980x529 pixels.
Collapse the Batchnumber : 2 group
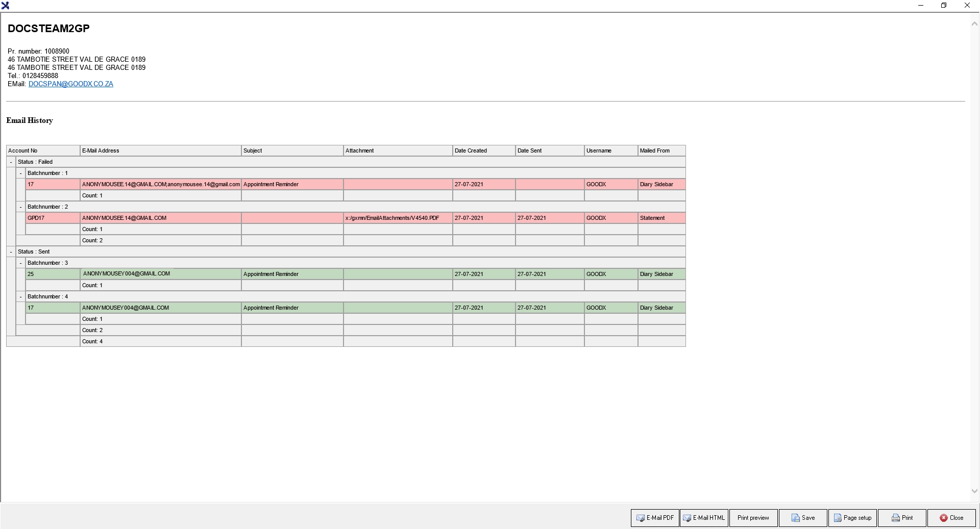[20, 207]
